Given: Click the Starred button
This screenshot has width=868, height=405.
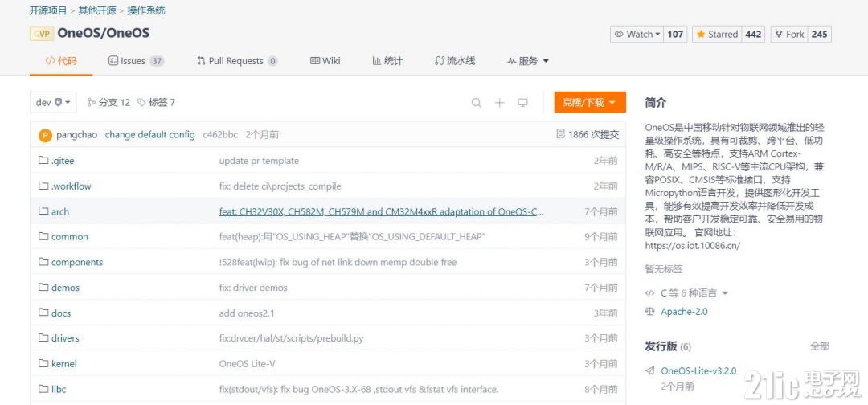Looking at the screenshot, I should click(717, 35).
